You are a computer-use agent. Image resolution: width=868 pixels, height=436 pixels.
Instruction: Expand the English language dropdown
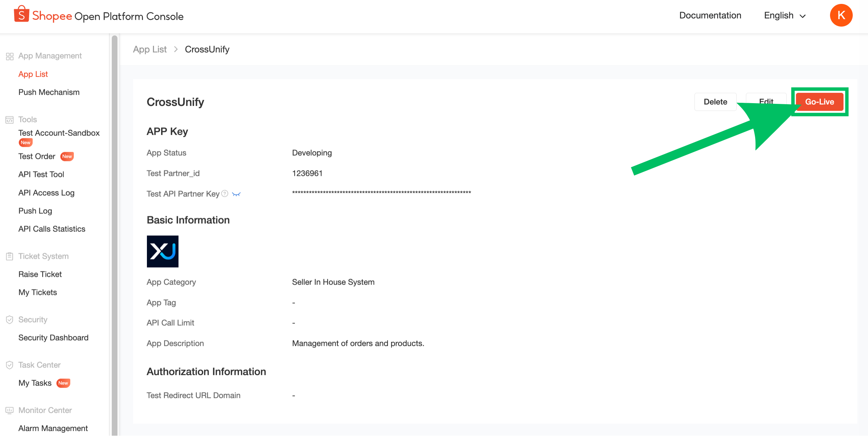(785, 16)
